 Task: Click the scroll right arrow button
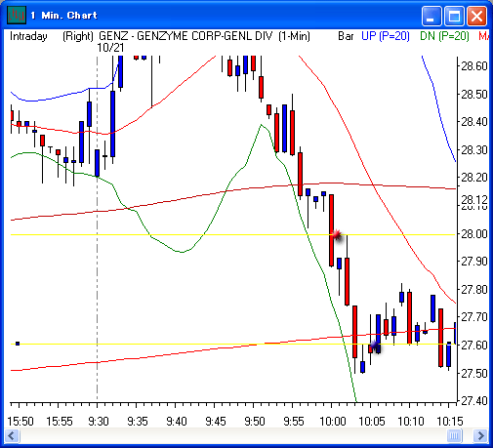(480, 435)
